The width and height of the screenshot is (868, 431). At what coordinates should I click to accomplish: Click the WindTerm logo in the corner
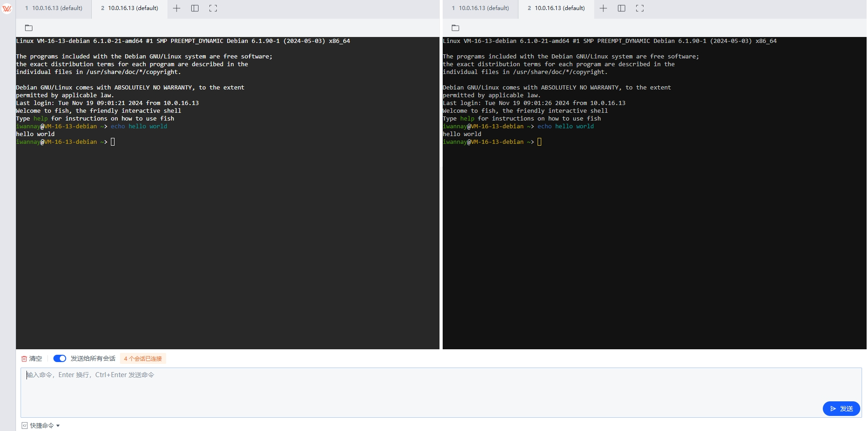(x=6, y=8)
